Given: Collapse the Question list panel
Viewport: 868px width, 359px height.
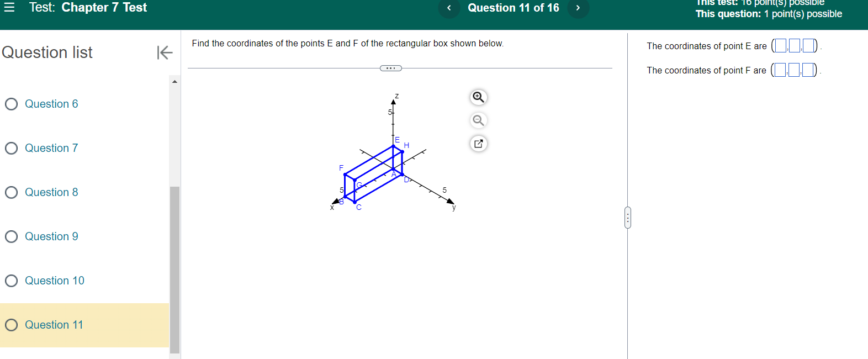Looking at the screenshot, I should (165, 52).
